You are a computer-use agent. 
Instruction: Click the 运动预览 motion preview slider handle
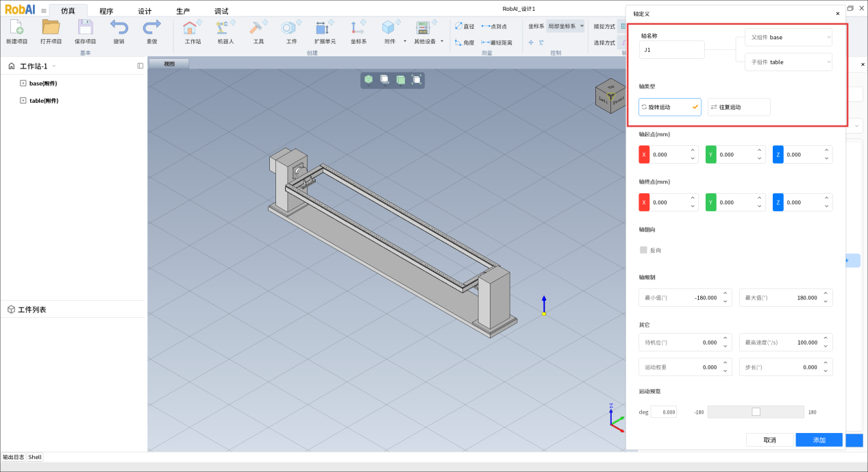[x=756, y=412]
